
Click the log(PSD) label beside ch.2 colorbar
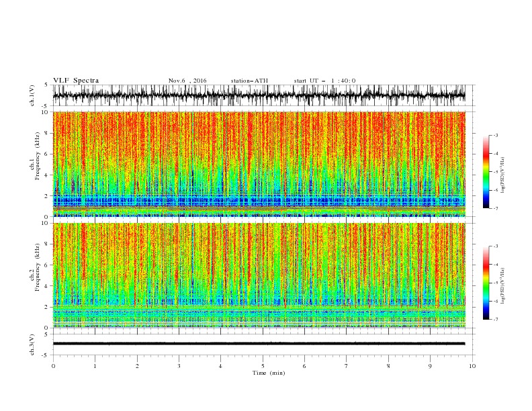pyautogui.click(x=503, y=285)
